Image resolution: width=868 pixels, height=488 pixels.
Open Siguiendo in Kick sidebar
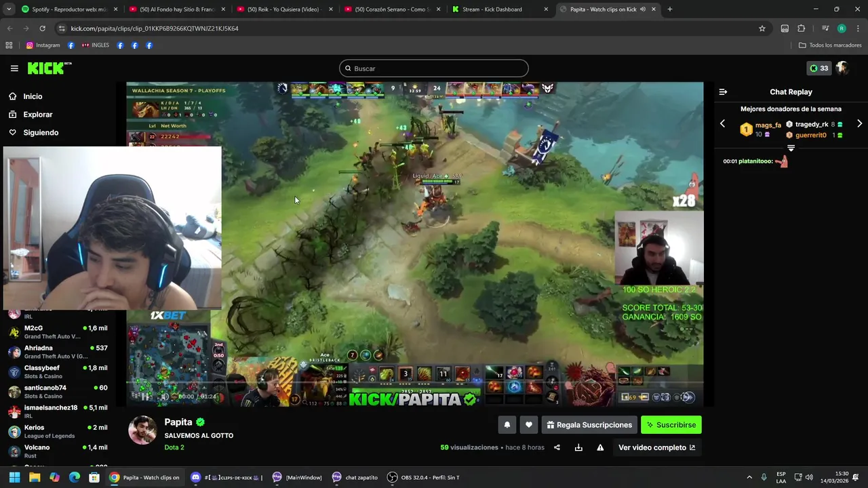tap(41, 133)
